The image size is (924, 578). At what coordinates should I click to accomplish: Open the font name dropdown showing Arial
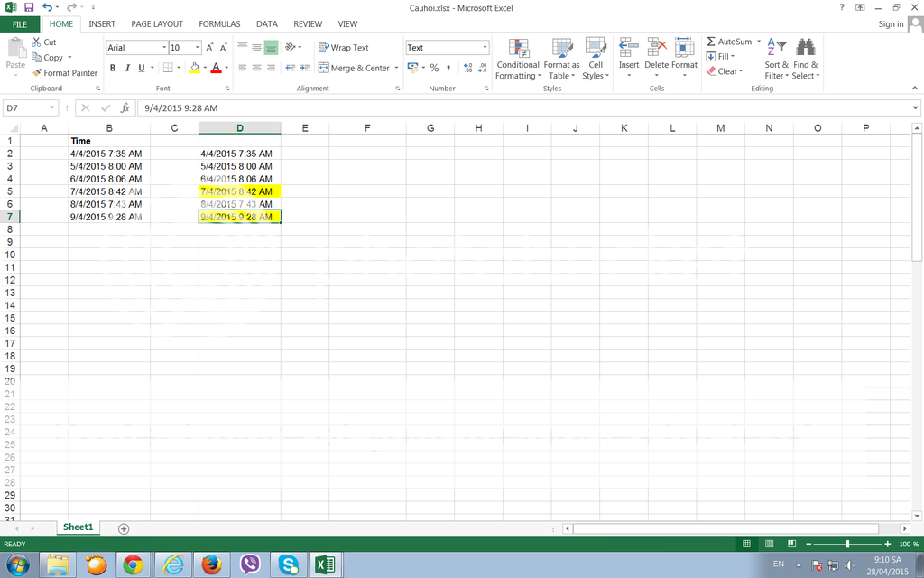tap(164, 48)
